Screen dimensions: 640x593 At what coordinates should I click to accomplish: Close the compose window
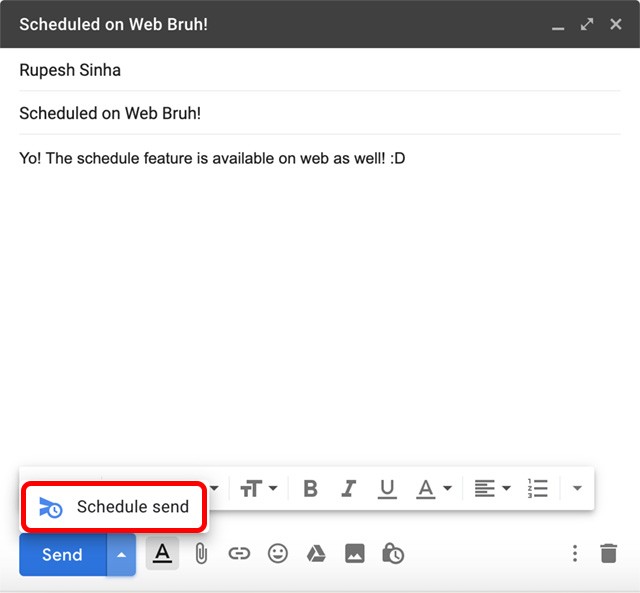[616, 24]
